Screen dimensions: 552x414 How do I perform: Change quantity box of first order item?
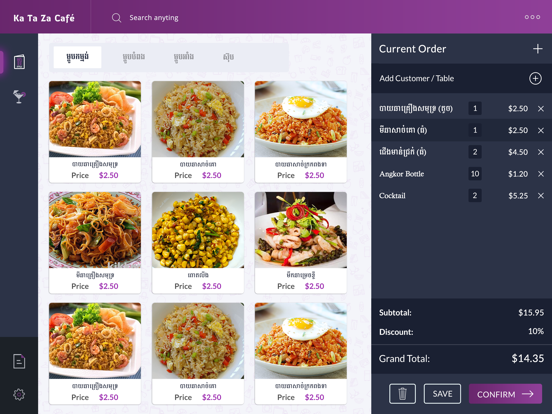click(475, 108)
